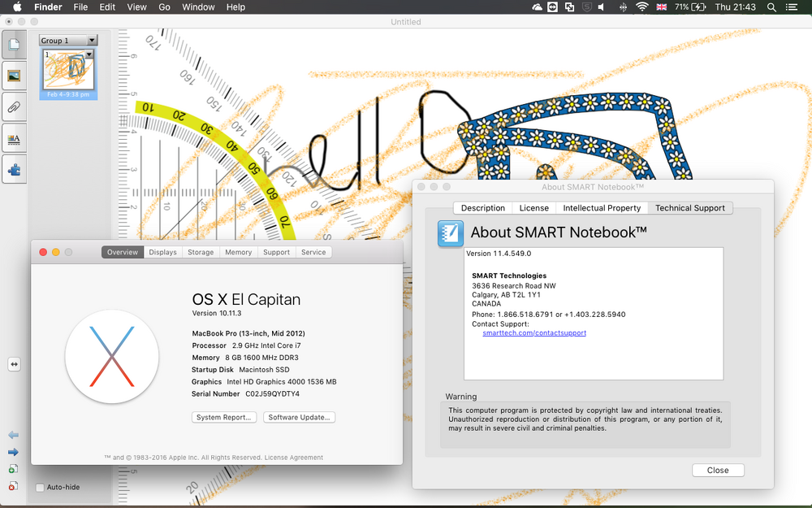Click the OS X El Capitan logo
Viewport: 812px width, 508px height.
112,357
